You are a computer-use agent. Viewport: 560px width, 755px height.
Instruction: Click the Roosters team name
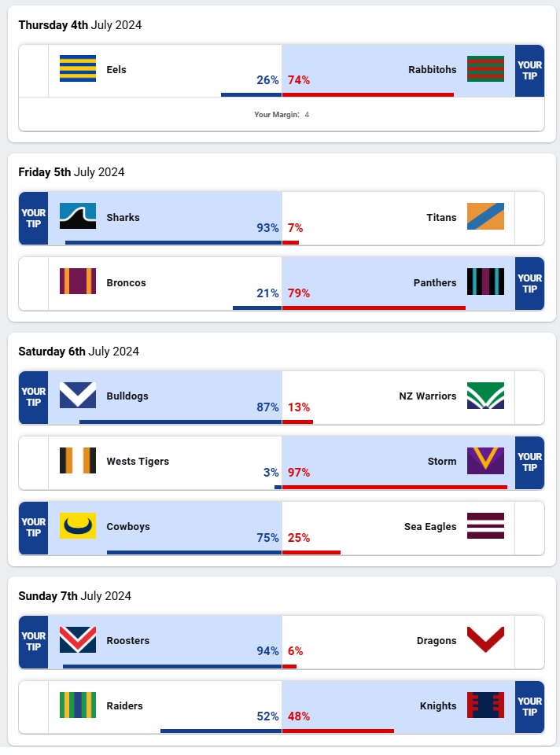[127, 641]
